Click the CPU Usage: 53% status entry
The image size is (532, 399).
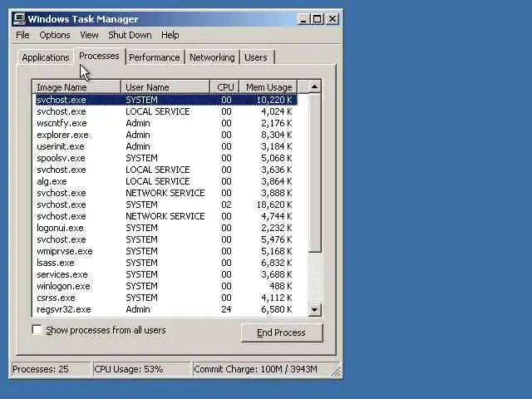point(141,369)
